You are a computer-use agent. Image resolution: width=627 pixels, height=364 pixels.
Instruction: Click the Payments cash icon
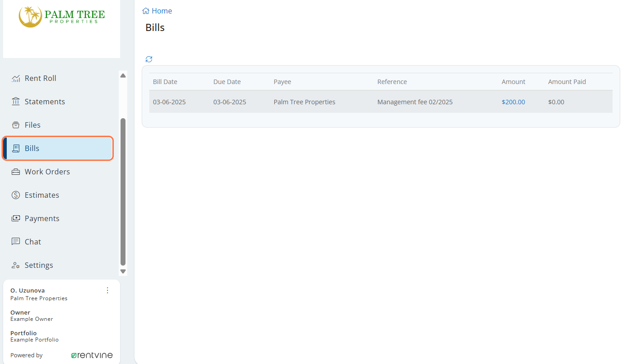(x=16, y=218)
